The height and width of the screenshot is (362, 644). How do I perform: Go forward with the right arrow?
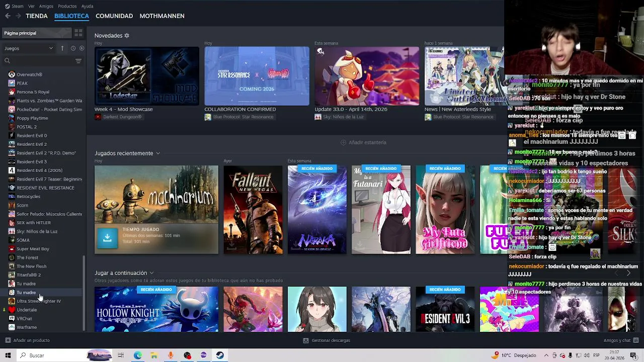coord(18,16)
